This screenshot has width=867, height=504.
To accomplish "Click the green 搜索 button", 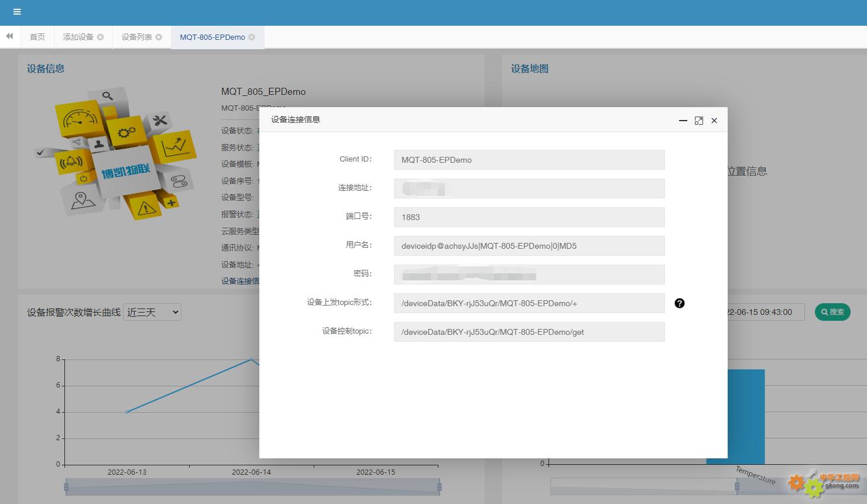I will point(832,312).
